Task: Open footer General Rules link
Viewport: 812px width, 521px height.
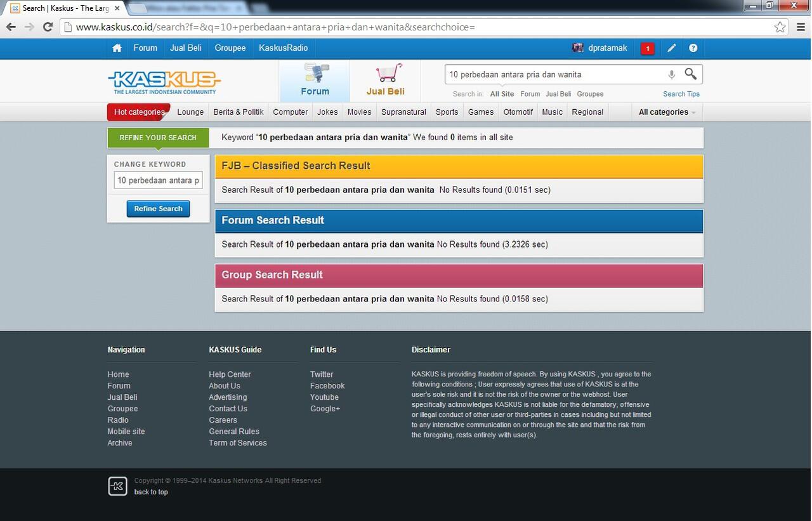Action: (x=234, y=432)
